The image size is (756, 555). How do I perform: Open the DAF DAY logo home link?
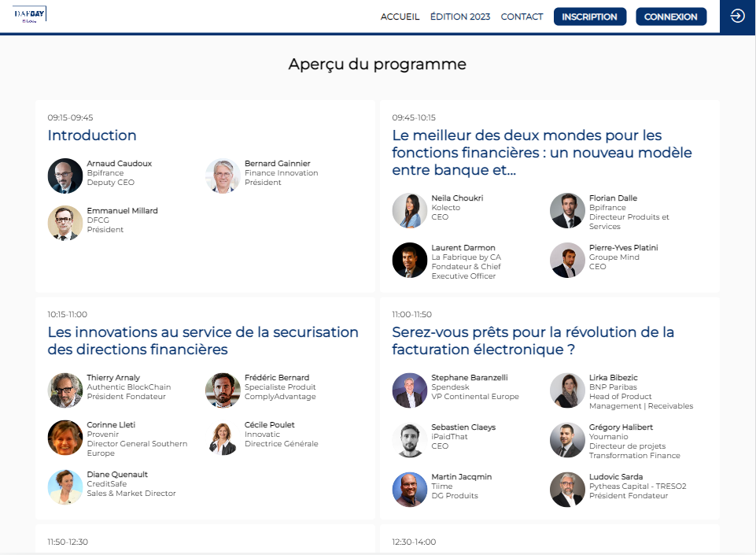coord(29,14)
